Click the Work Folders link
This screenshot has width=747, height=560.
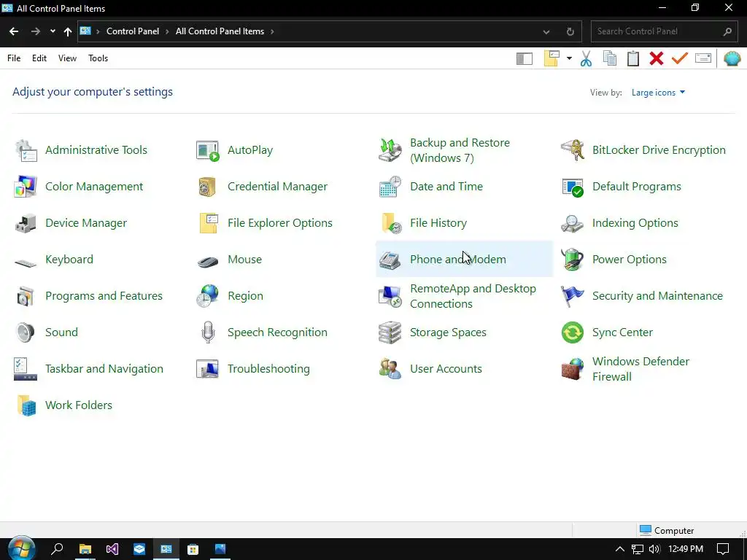(x=79, y=405)
